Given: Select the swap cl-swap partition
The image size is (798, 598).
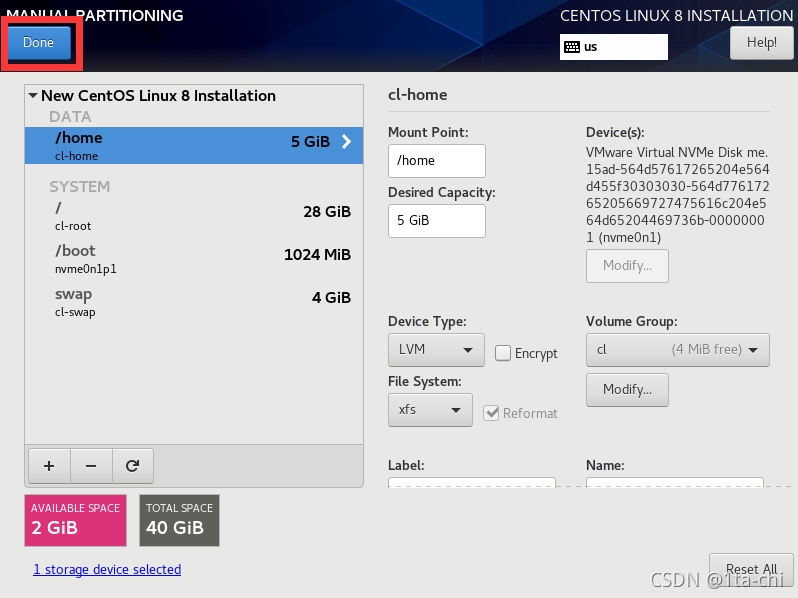Looking at the screenshot, I should pyautogui.click(x=194, y=302).
